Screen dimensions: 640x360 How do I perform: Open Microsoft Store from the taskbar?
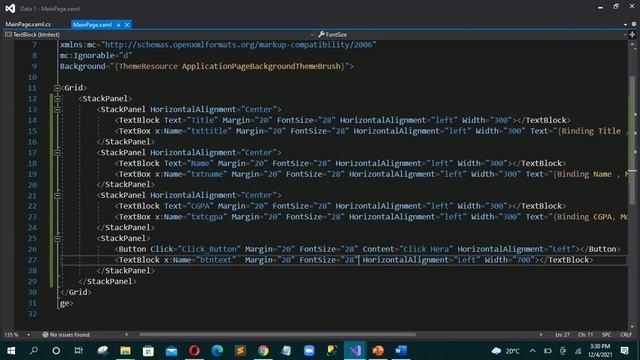click(x=148, y=351)
